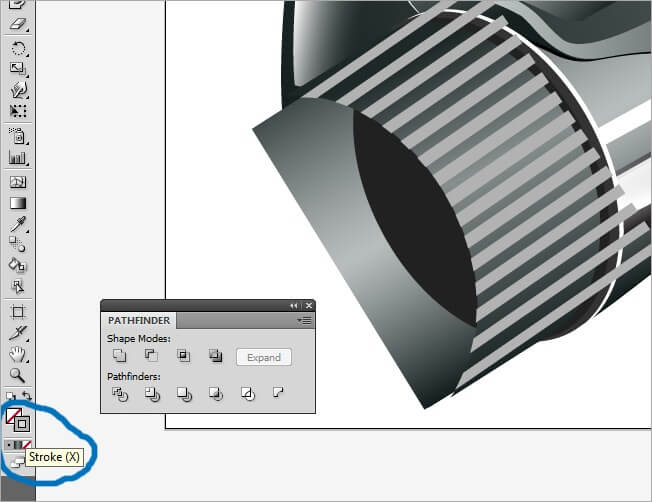Click the Expand button in Pathfinder
The image size is (652, 502).
(x=264, y=357)
